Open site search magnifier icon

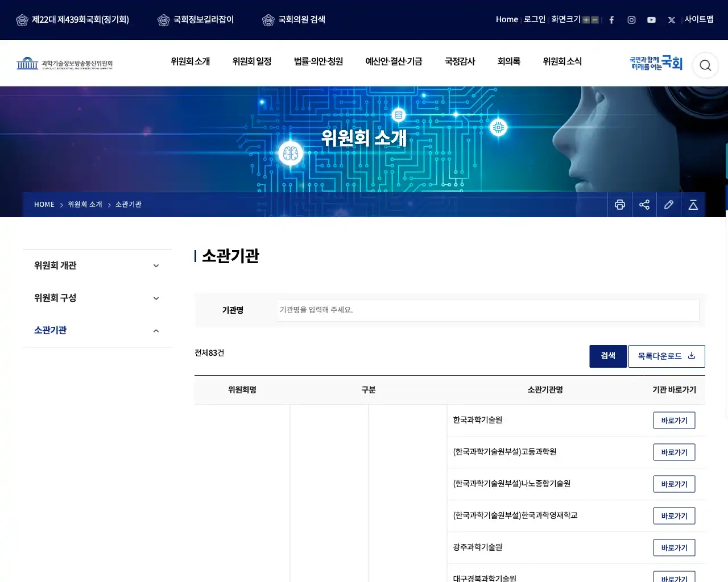(705, 65)
